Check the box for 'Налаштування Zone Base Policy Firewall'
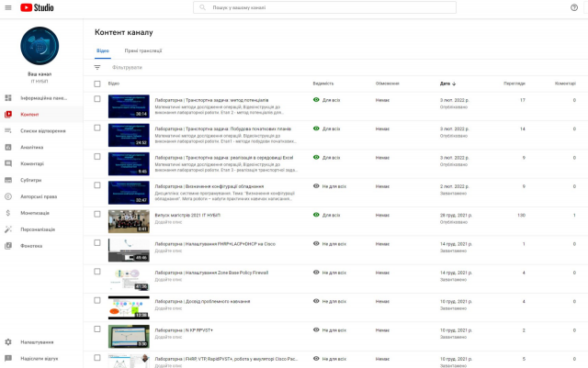This screenshot has width=588, height=368. point(97,273)
